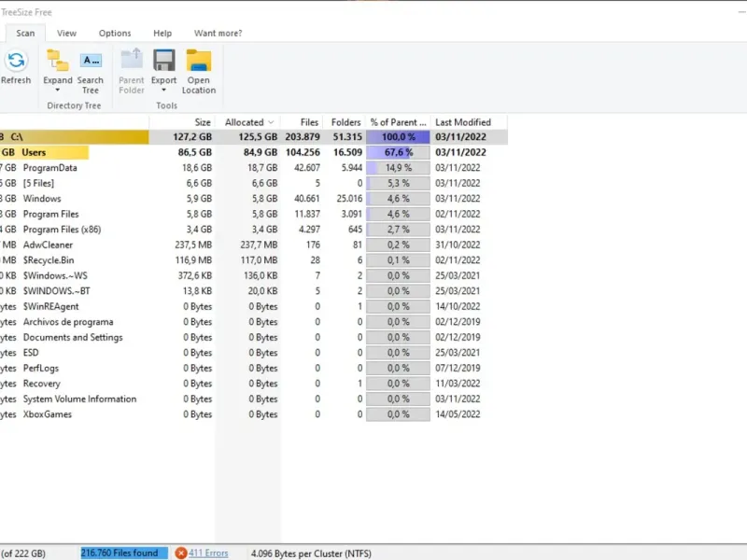The width and height of the screenshot is (747, 560).
Task: Select the Recovery folder
Action: [x=42, y=384]
